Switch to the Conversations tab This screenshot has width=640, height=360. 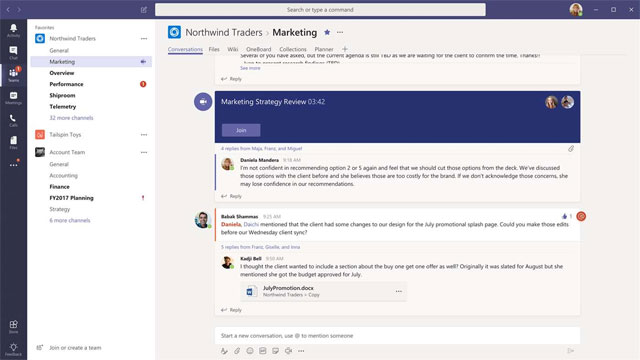click(x=185, y=49)
